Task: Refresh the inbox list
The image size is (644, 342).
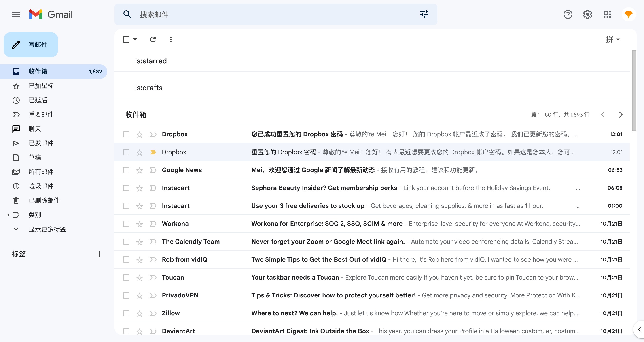Action: tap(153, 39)
